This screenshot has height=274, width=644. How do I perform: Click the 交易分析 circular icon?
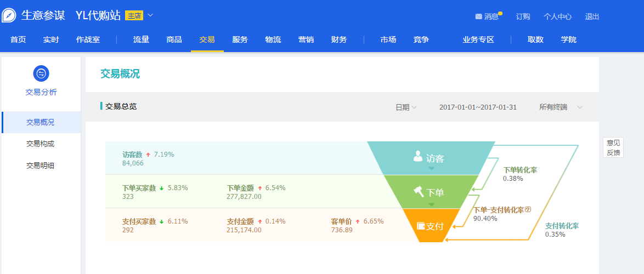coord(41,73)
